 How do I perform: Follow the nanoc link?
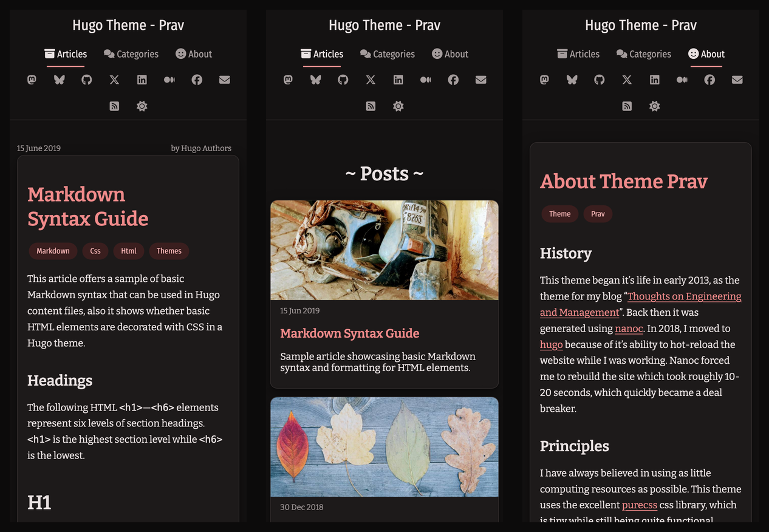(629, 329)
